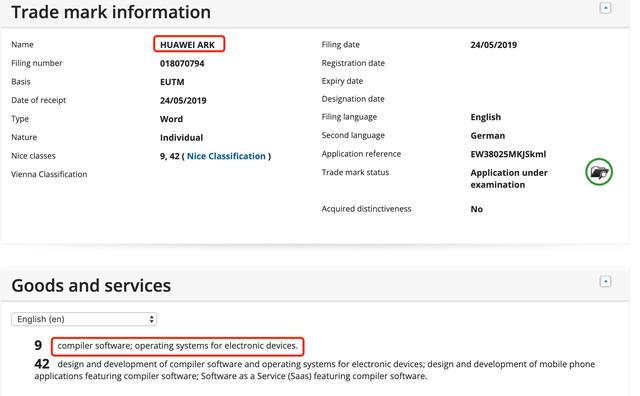
Task: Click the HUAWEI ARK name value
Action: click(x=187, y=44)
